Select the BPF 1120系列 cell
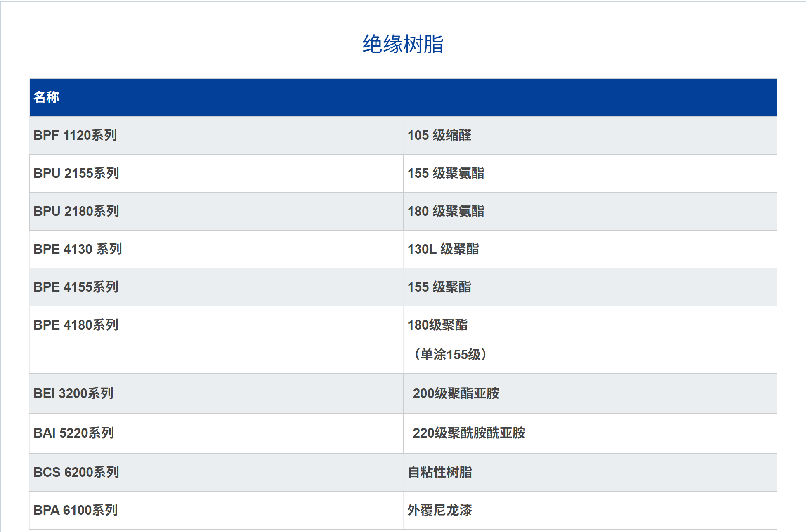808x532 pixels. point(75,135)
